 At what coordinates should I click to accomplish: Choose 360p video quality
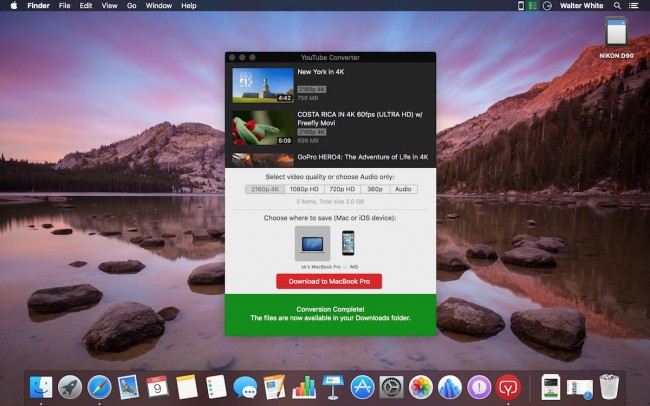375,189
